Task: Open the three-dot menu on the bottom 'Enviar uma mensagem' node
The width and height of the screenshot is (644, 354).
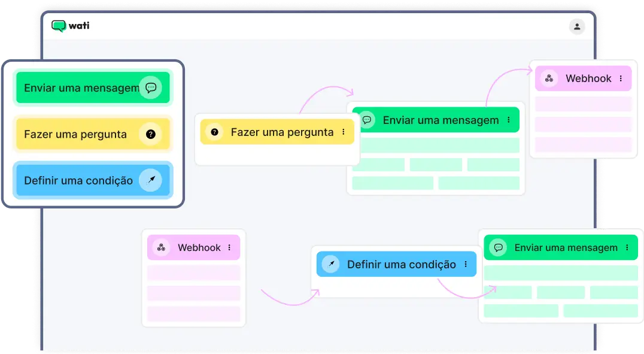Action: coord(628,247)
